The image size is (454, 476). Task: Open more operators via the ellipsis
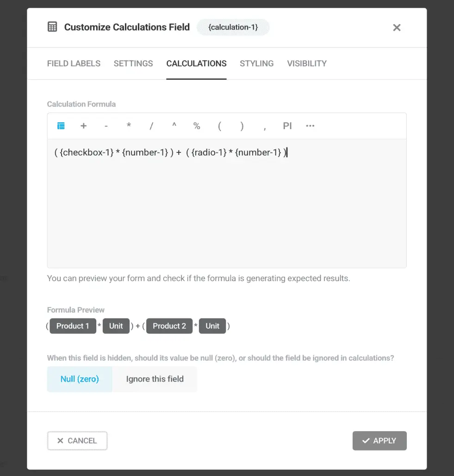click(x=310, y=125)
